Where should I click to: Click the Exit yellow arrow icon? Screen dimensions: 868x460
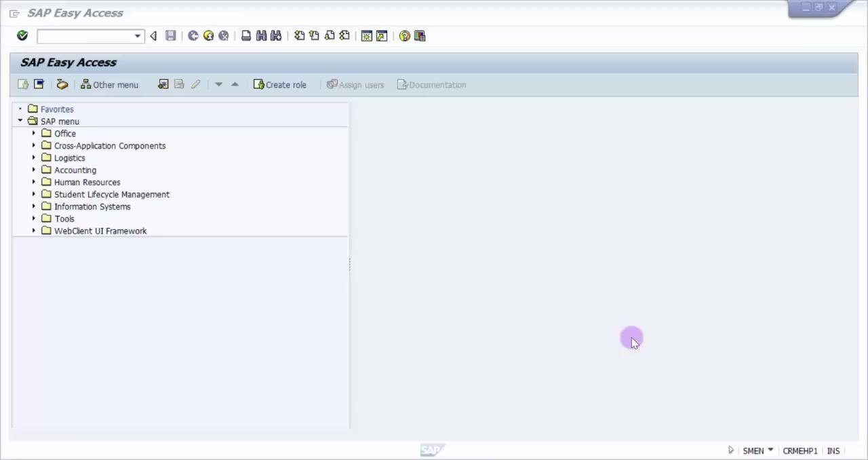(208, 36)
